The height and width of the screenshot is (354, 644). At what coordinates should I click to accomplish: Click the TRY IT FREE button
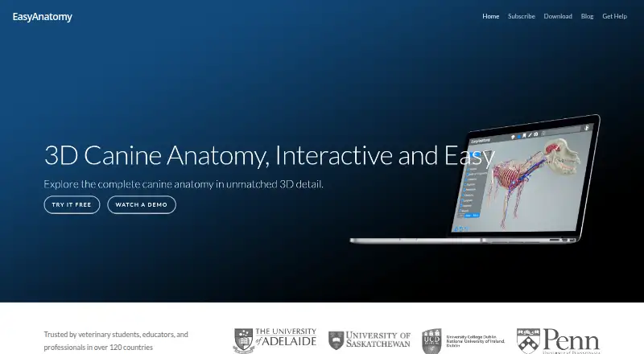click(x=72, y=204)
